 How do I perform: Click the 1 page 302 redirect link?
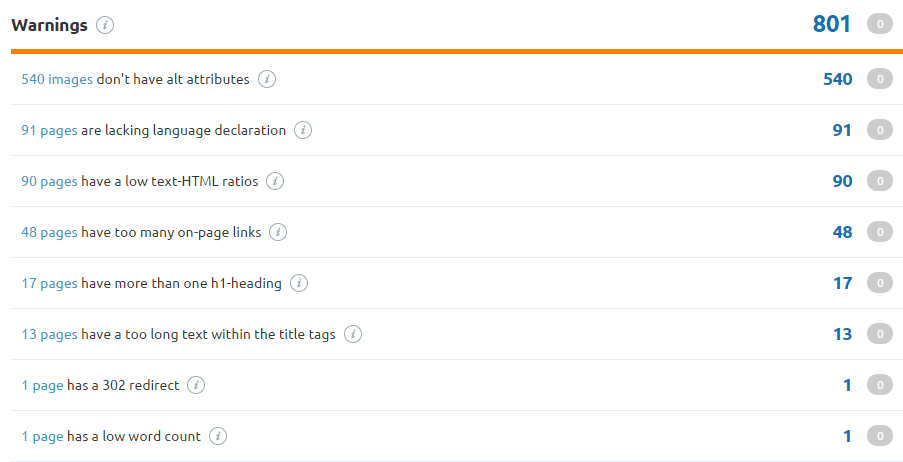click(x=43, y=385)
